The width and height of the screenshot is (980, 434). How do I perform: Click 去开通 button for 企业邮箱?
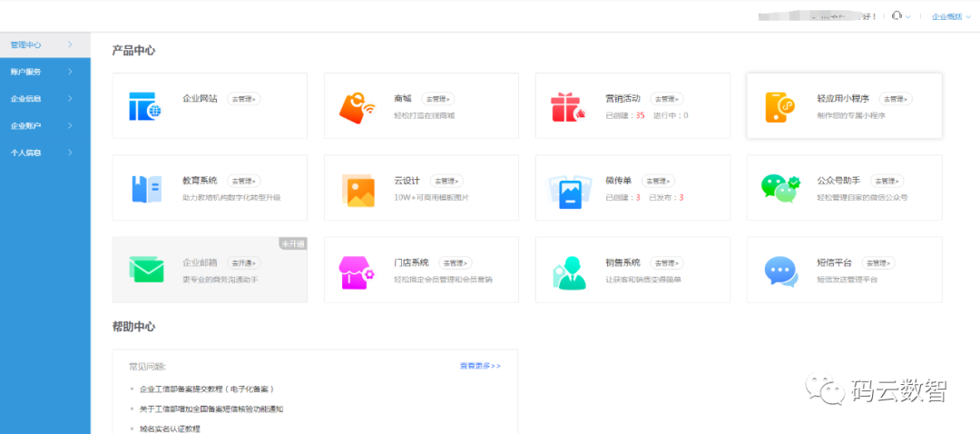244,262
